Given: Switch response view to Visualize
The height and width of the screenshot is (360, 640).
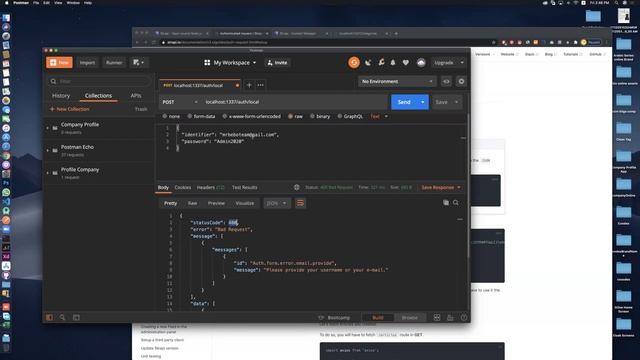Looking at the screenshot, I should pyautogui.click(x=244, y=203).
